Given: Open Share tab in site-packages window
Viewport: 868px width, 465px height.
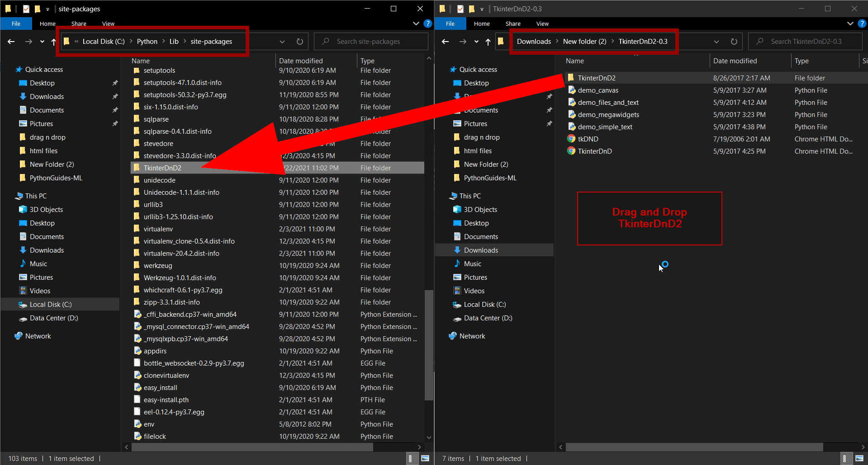Looking at the screenshot, I should (79, 23).
